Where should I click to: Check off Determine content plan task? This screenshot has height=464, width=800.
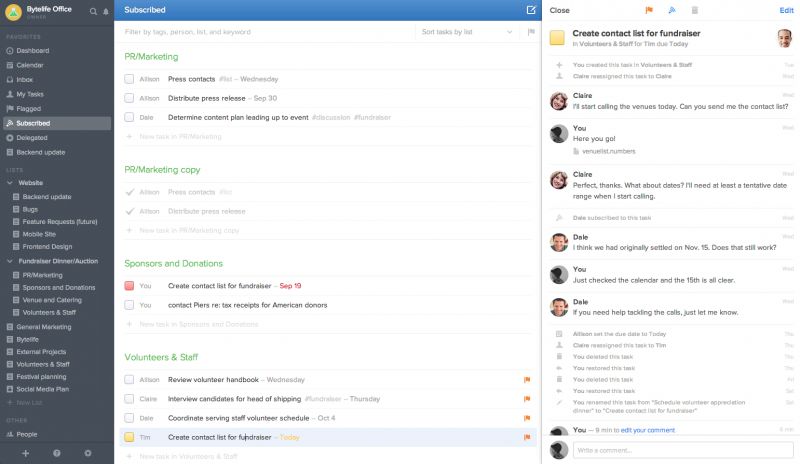[129, 117]
